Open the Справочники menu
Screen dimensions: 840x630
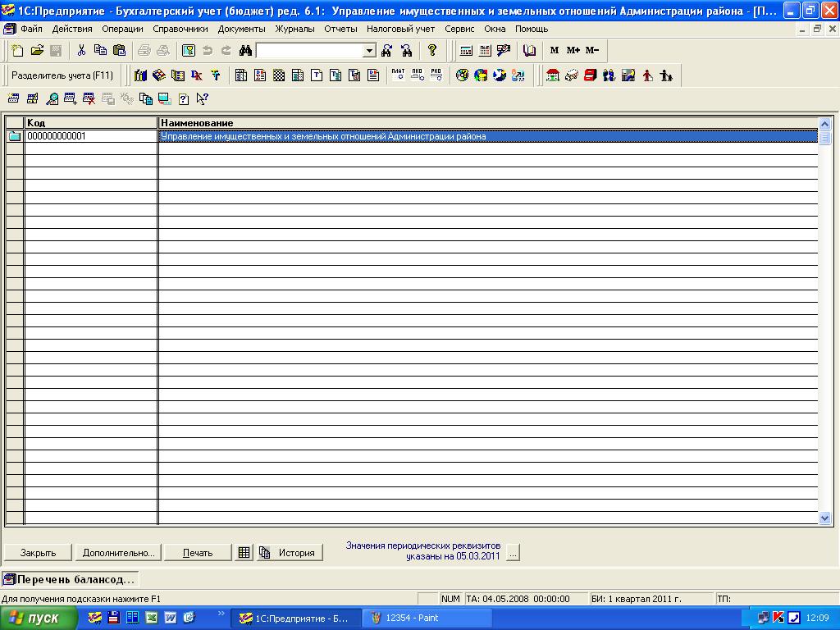tap(180, 29)
